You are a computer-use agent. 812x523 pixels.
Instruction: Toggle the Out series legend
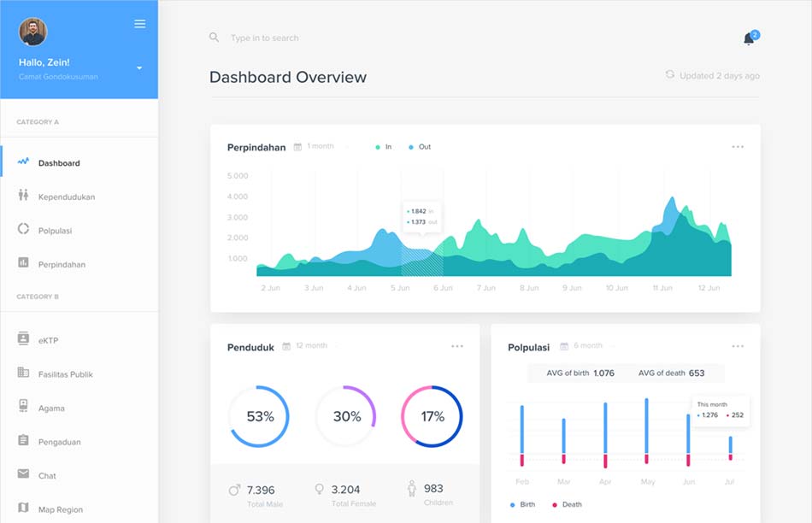419,147
